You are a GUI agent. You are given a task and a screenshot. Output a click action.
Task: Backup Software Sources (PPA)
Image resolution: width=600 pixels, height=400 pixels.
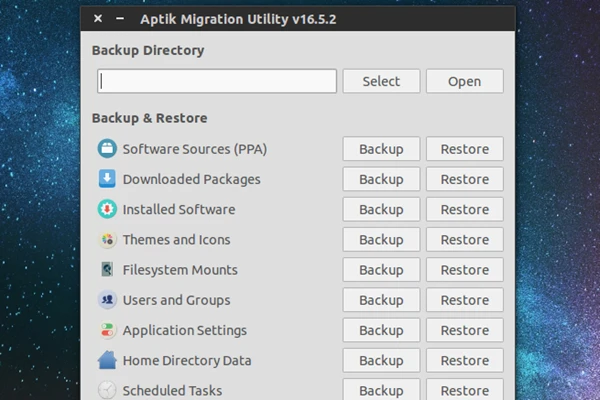(x=381, y=149)
